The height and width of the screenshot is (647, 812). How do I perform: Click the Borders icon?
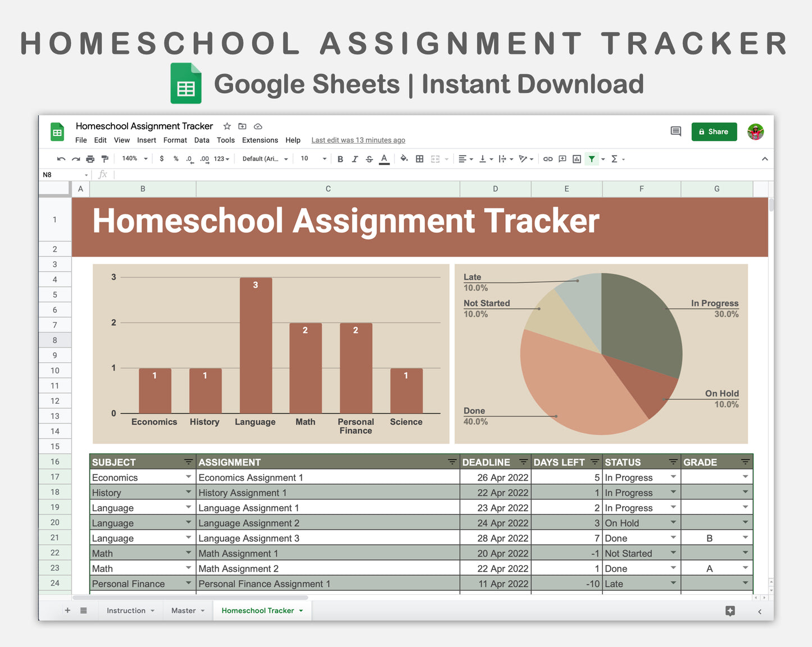419,158
